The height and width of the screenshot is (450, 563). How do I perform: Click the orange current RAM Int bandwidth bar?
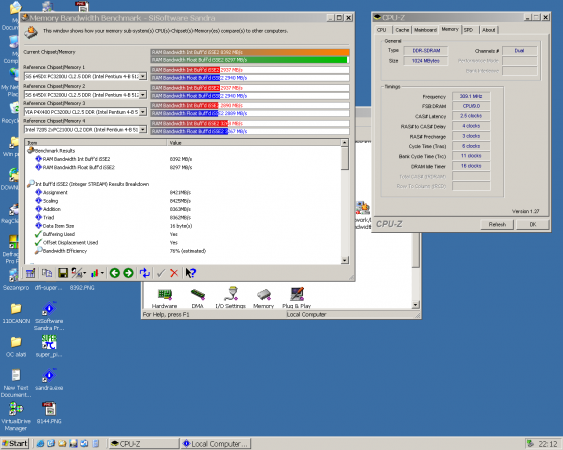[x=250, y=52]
